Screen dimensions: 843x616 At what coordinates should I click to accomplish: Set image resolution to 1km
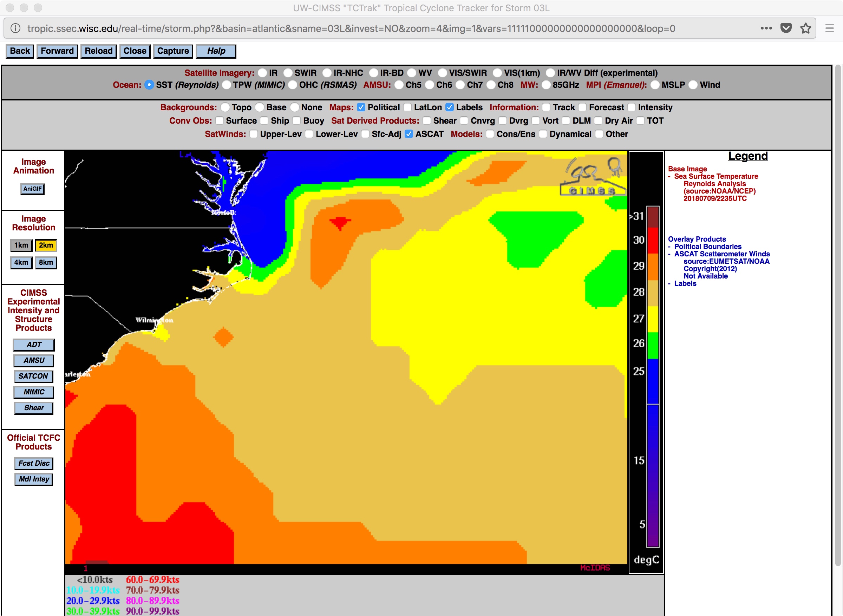[21, 245]
